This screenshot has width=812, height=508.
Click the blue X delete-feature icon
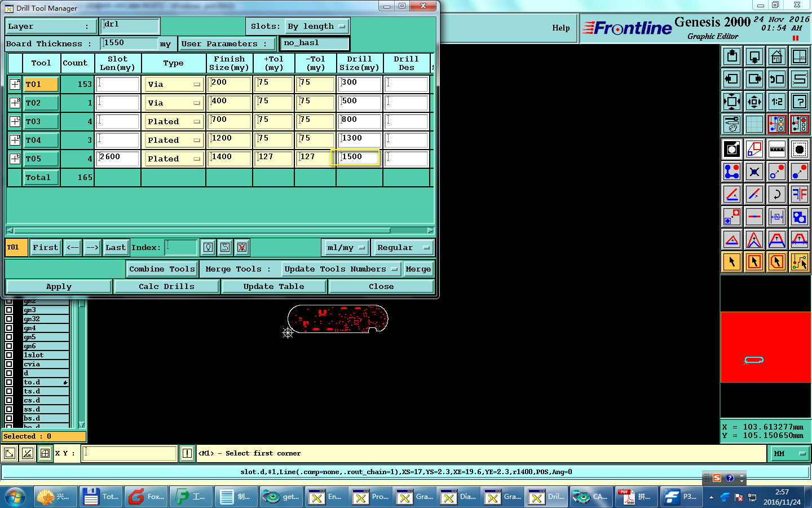pos(754,172)
